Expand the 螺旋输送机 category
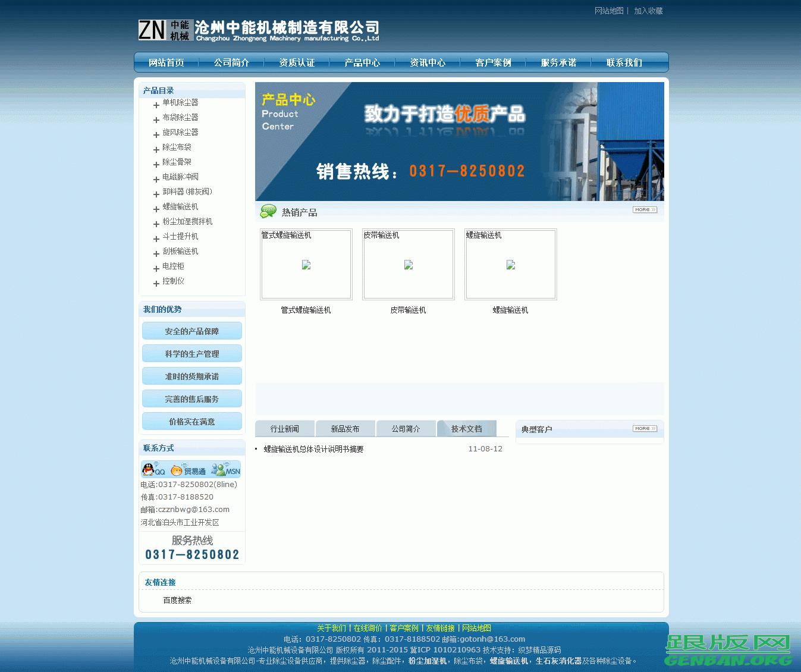 (180, 206)
